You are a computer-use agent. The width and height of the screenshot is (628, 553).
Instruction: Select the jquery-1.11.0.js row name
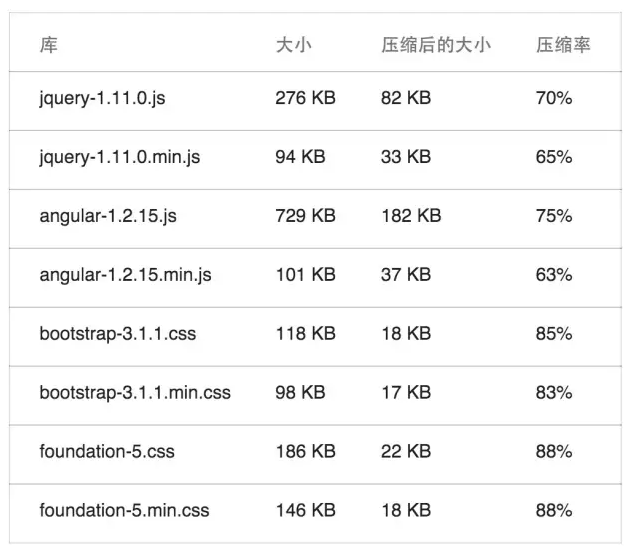(102, 98)
